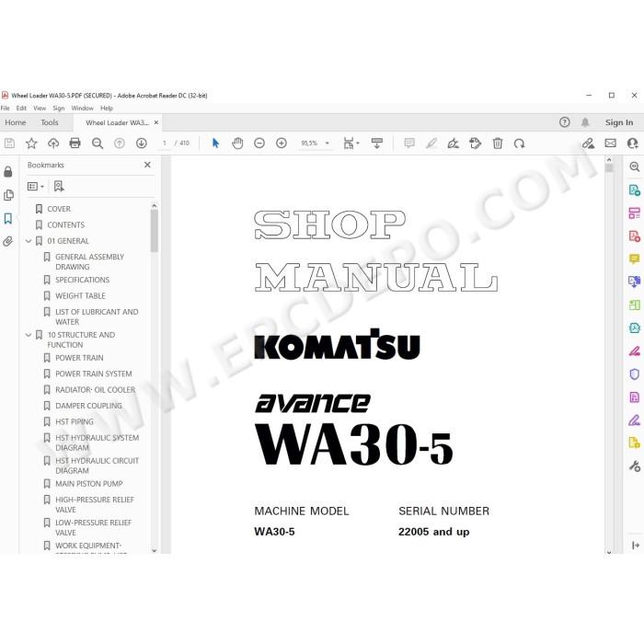Switch to the Home tab
This screenshot has height=644, width=644.
tap(16, 122)
